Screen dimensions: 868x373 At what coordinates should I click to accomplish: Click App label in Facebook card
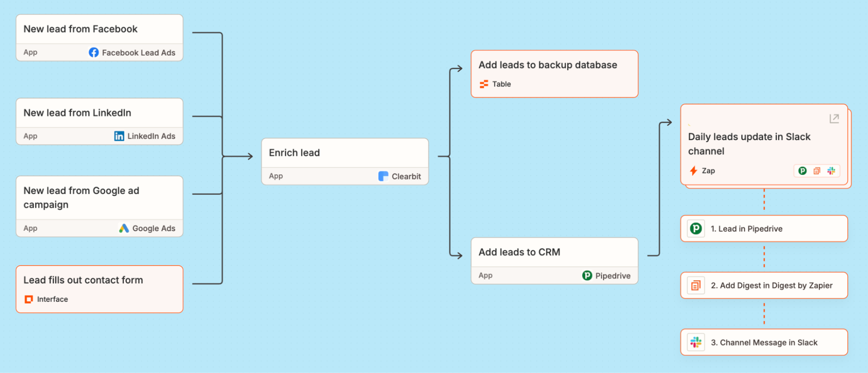30,52
